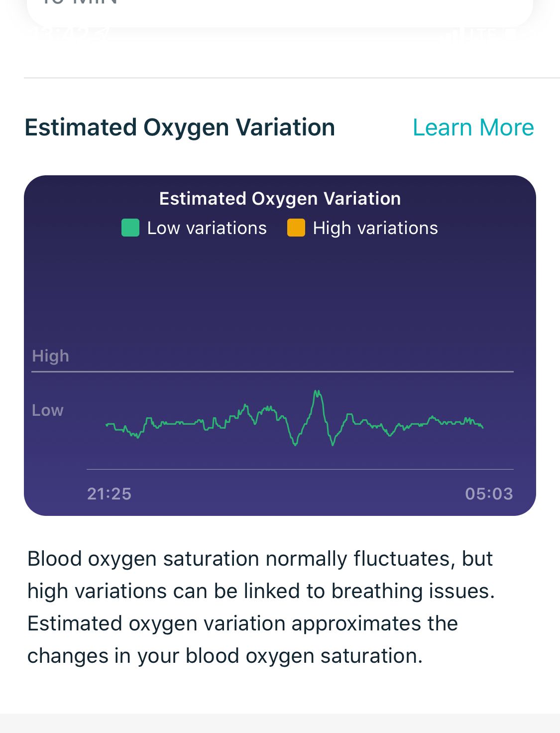Click the blood oxygen saturation description paragraph
Viewport: 560px width, 733px height.
[x=260, y=607]
